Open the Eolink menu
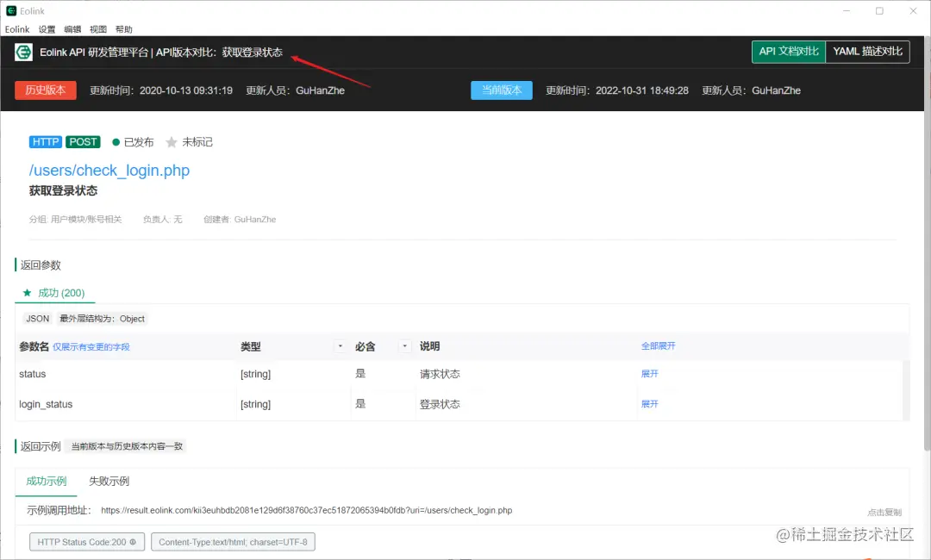This screenshot has height=560, width=931. [x=17, y=29]
